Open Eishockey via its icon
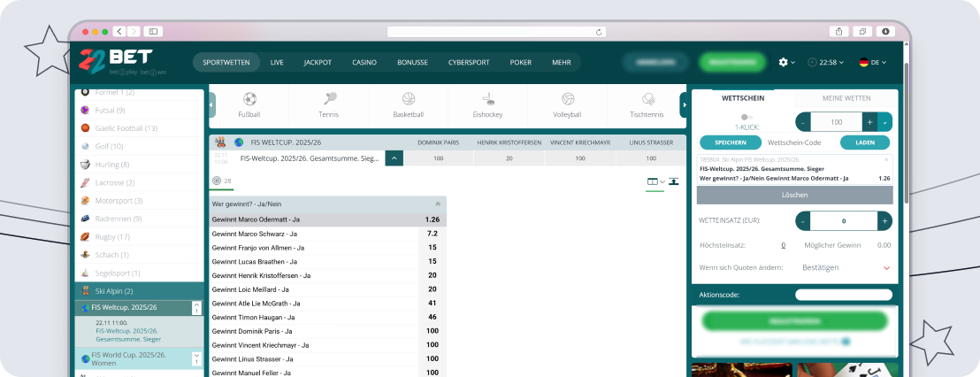This screenshot has width=980, height=377. click(x=487, y=99)
